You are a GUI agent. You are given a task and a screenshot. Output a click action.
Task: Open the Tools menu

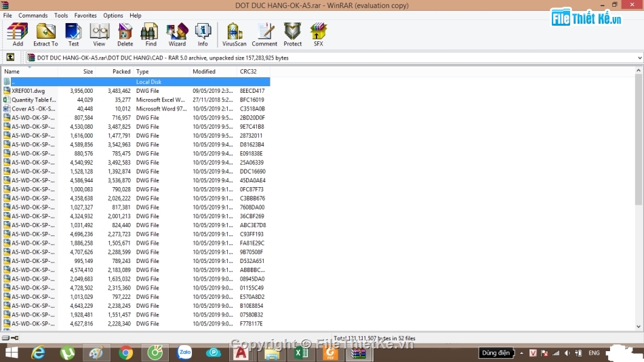pyautogui.click(x=61, y=15)
